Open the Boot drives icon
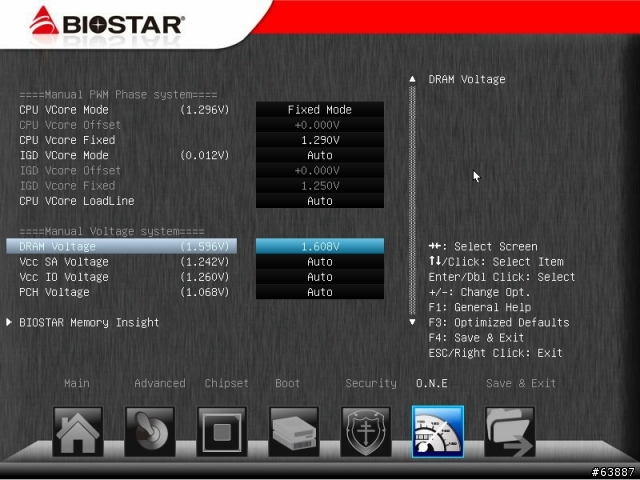 [x=294, y=431]
